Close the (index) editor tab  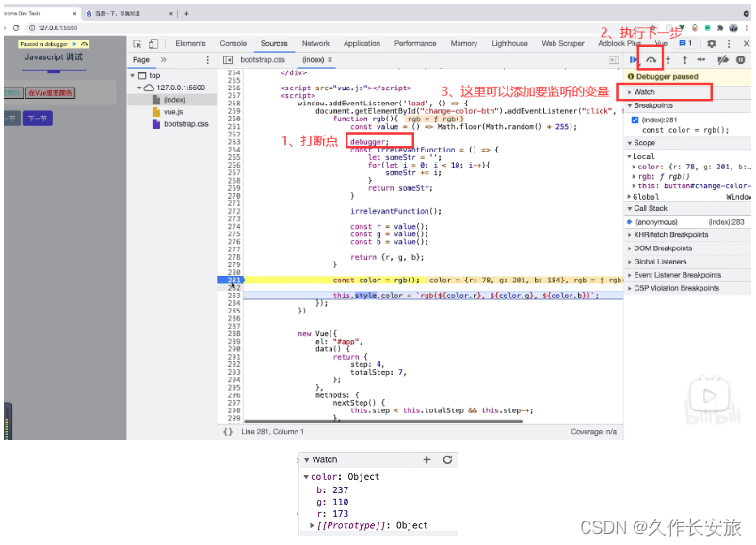click(330, 59)
